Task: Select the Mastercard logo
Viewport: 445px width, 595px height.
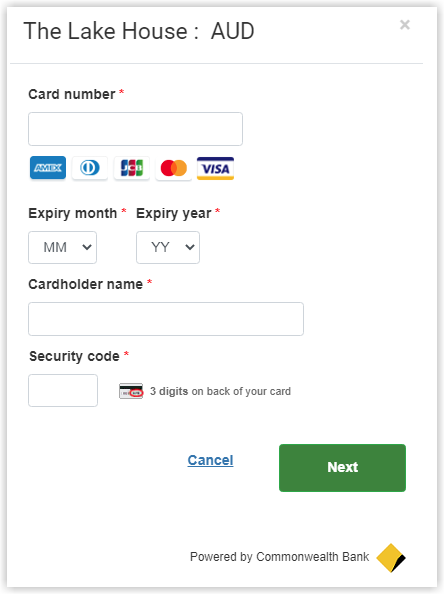Action: click(173, 168)
